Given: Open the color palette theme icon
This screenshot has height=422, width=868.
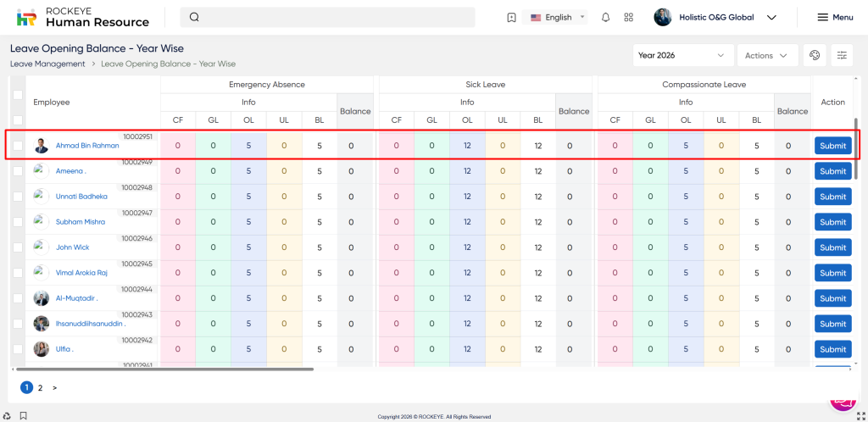Looking at the screenshot, I should click(x=815, y=55).
